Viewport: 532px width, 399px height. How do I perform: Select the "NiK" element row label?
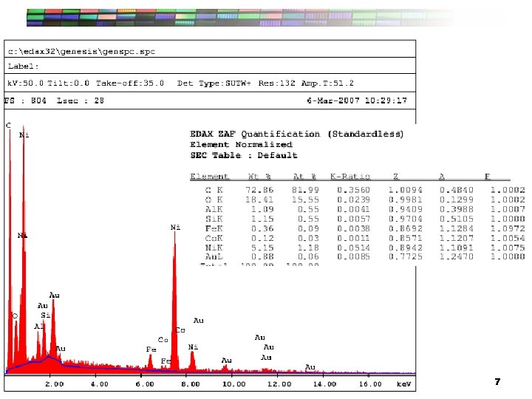click(x=214, y=248)
